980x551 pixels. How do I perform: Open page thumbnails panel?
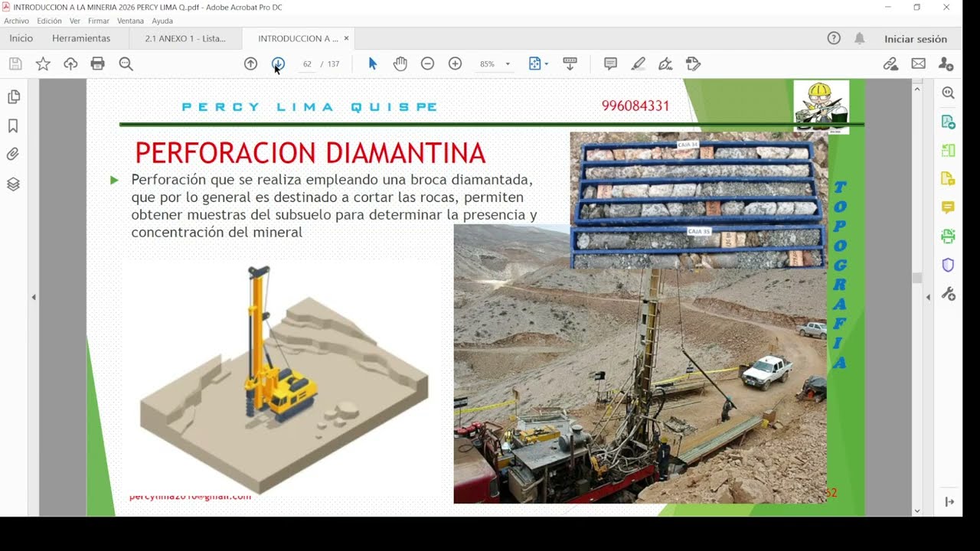coord(13,97)
